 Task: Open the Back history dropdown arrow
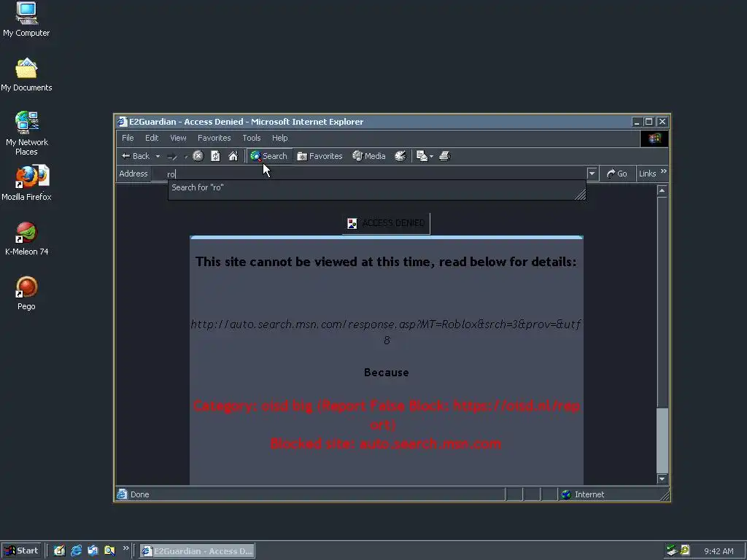[158, 156]
